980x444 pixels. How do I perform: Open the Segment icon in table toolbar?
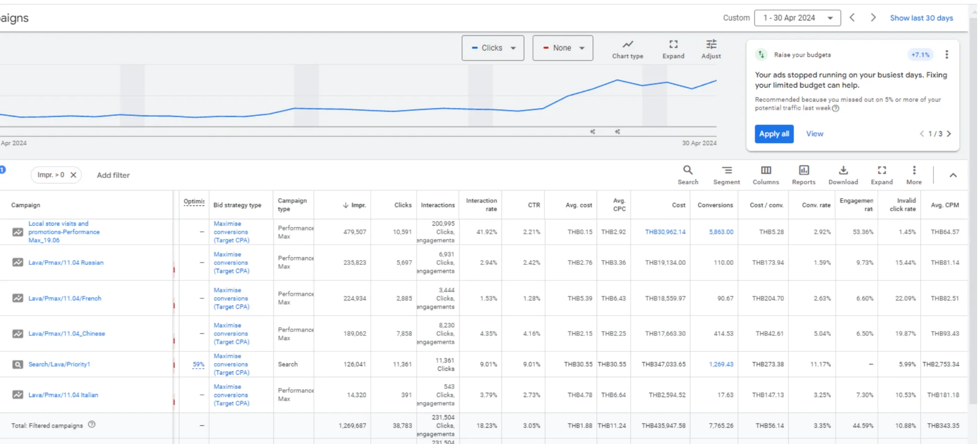coord(726,170)
